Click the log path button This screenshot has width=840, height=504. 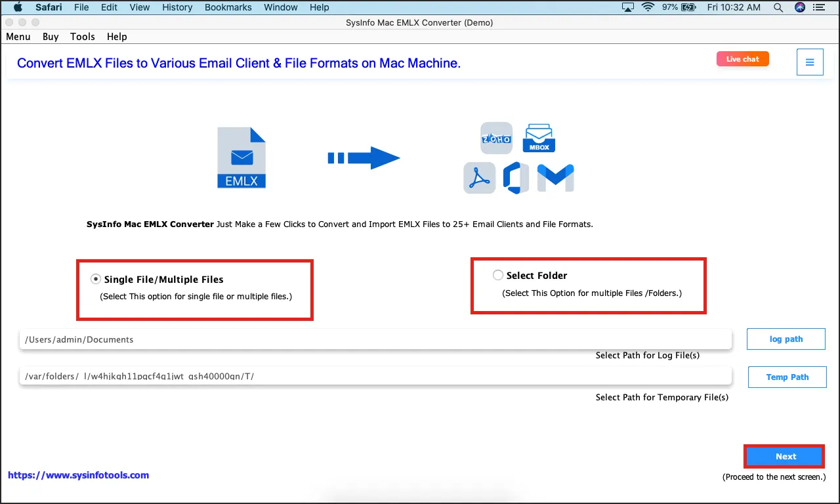click(786, 339)
